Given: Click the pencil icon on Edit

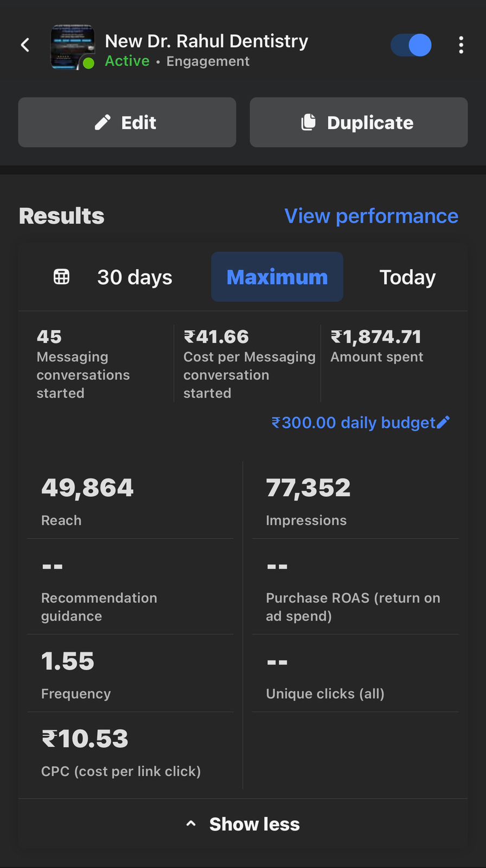Looking at the screenshot, I should click(x=103, y=123).
